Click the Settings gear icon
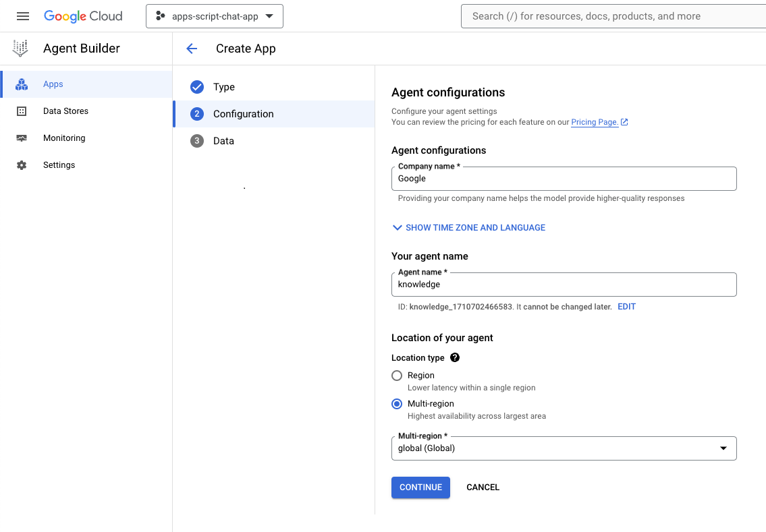The height and width of the screenshot is (532, 766). (22, 165)
